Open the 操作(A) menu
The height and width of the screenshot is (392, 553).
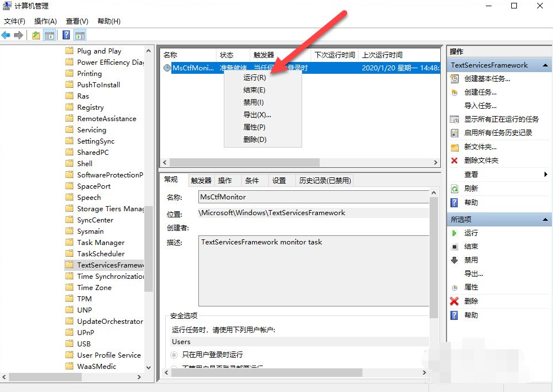[45, 21]
